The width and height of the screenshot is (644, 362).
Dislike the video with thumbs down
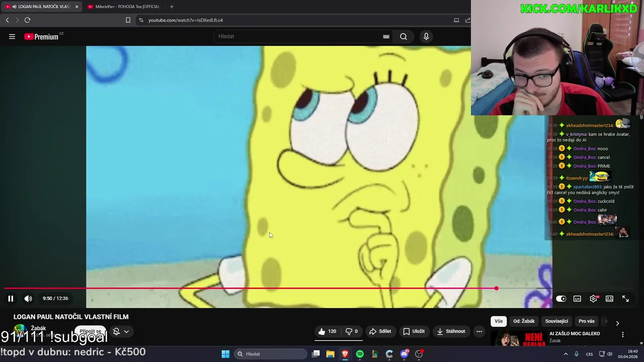(352, 331)
